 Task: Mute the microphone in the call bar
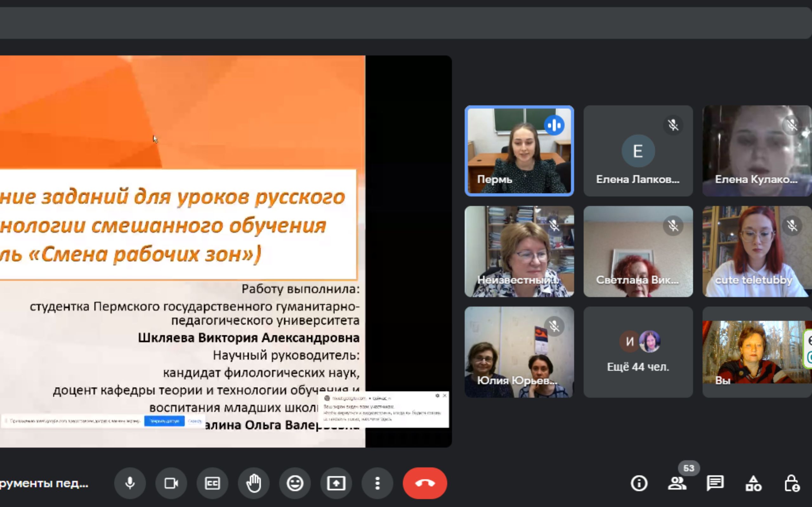tap(130, 483)
